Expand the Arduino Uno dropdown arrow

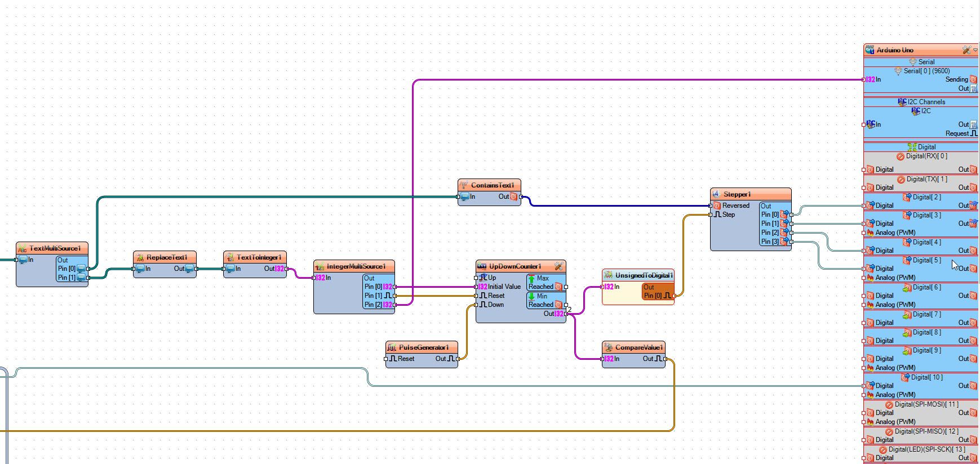coord(975,50)
